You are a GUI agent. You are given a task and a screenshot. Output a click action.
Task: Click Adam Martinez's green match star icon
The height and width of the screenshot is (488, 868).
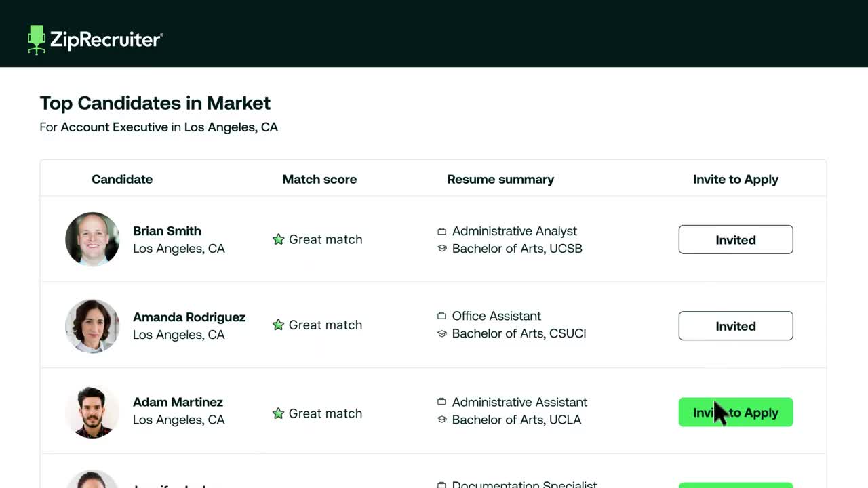[x=278, y=413]
